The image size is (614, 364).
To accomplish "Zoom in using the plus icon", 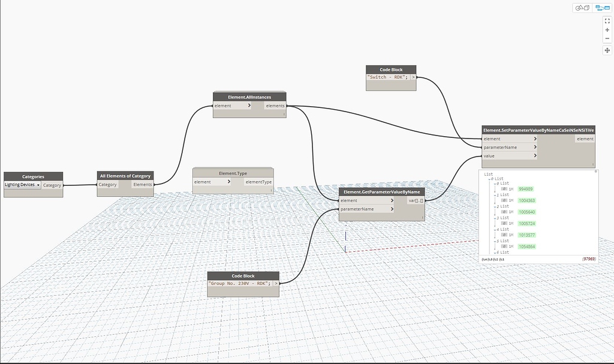I will coord(607,30).
